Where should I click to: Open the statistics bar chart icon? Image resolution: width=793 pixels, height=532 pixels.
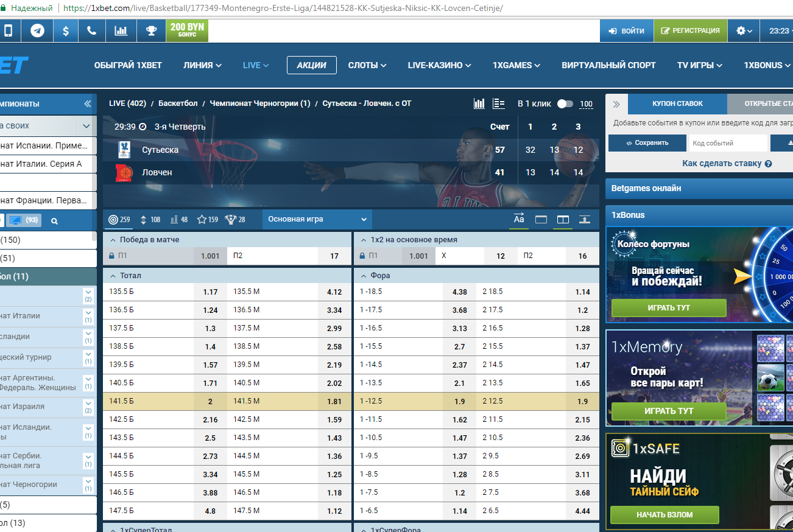[121, 30]
